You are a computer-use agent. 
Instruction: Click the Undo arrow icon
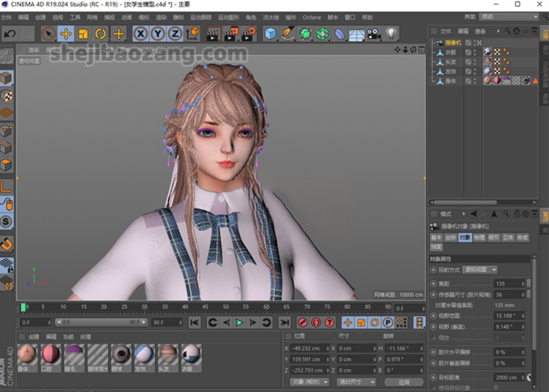tap(10, 34)
